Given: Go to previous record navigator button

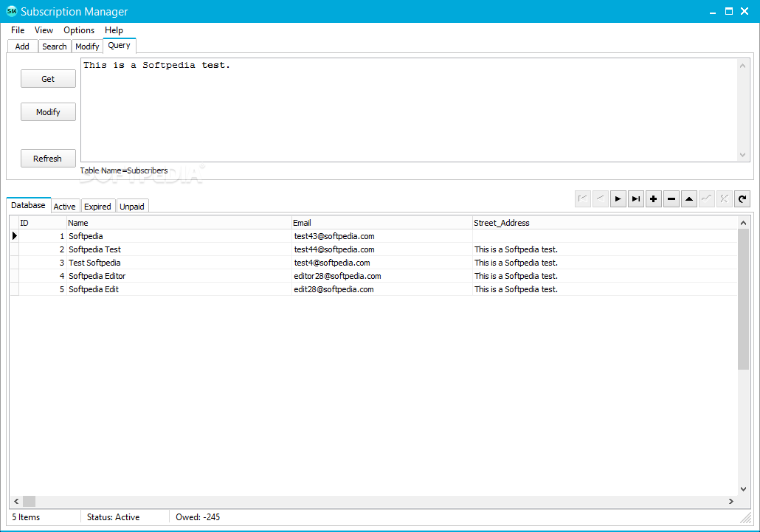Looking at the screenshot, I should click(600, 198).
